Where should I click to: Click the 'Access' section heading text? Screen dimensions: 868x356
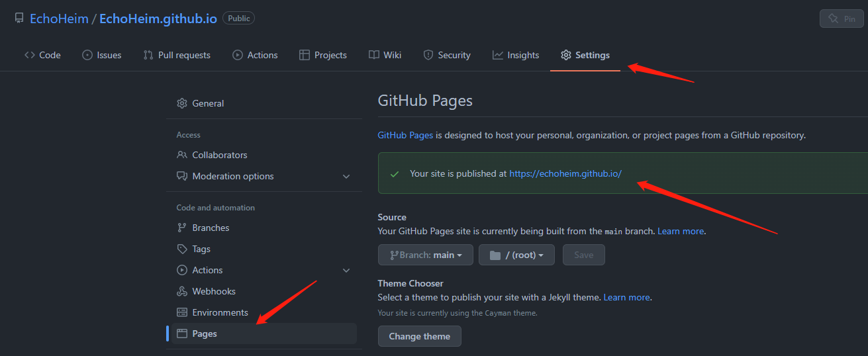point(189,135)
